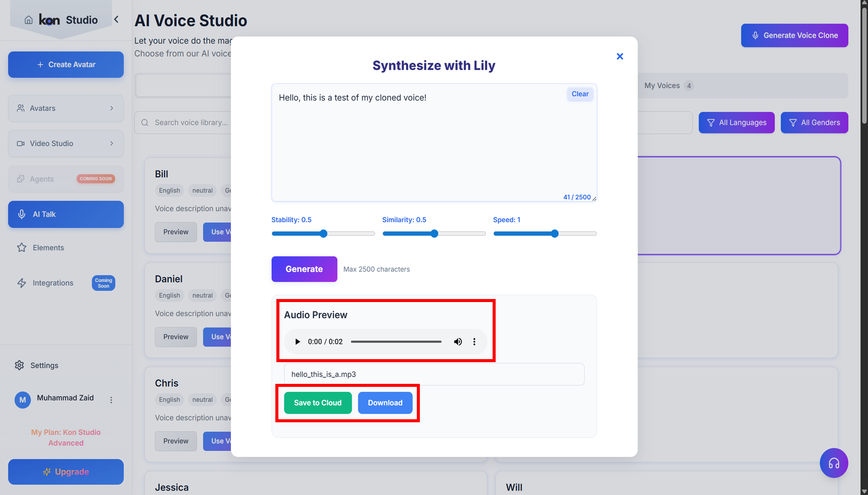This screenshot has width=868, height=495.
Task: Save the audio with Save to Cloud
Action: point(318,403)
